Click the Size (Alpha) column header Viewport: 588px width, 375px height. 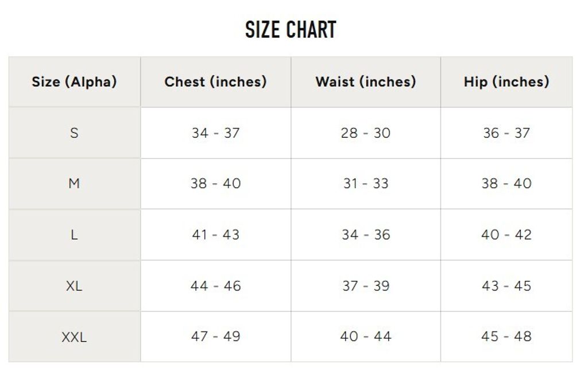pos(74,82)
